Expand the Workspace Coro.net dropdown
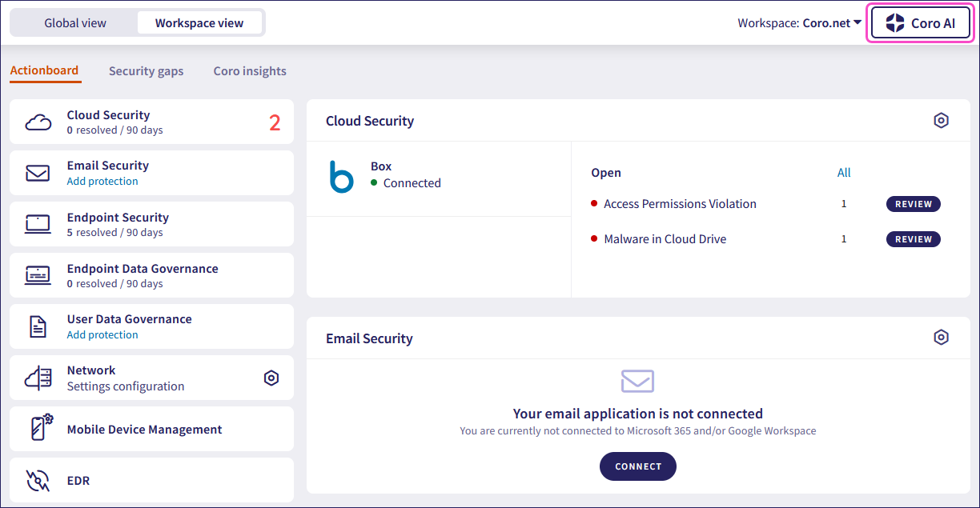The image size is (980, 508). 799,23
